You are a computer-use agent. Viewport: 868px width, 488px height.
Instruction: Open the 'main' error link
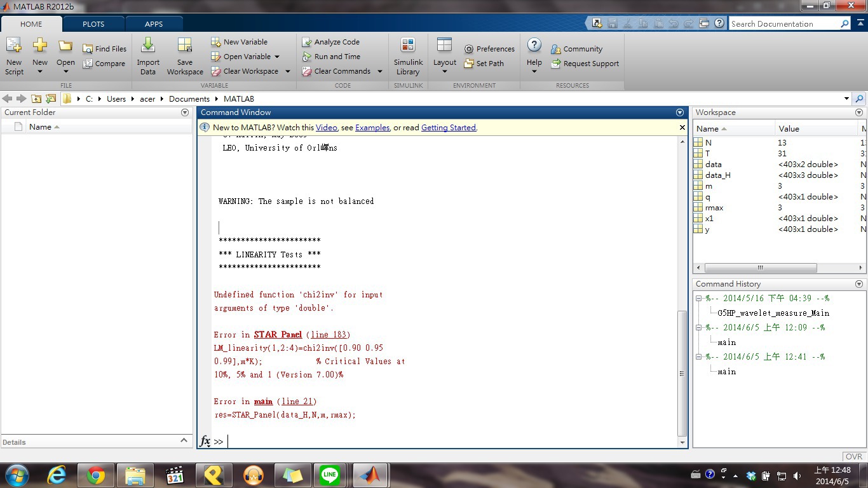point(264,402)
